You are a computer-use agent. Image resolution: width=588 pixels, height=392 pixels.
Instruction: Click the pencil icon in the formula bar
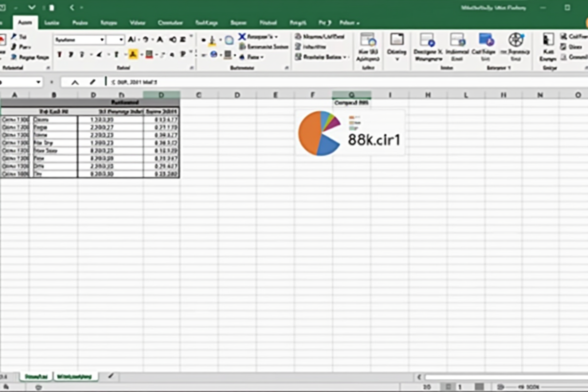pos(92,82)
